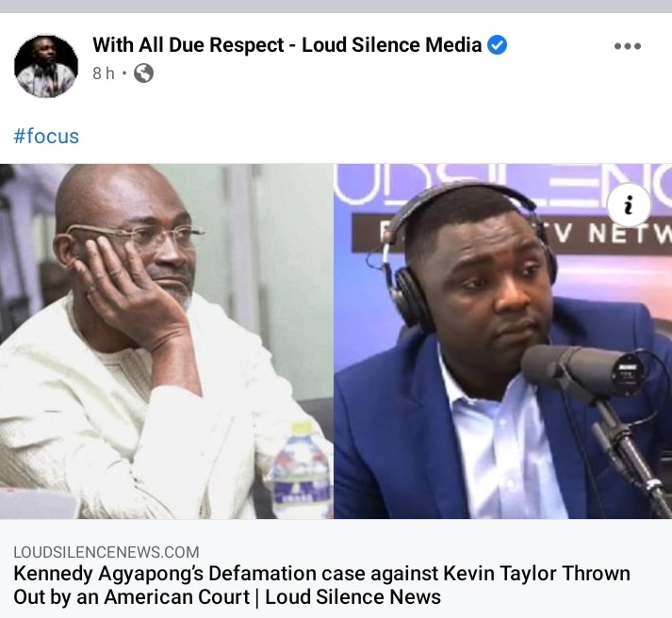Click the info icon on link preview
Screen dimensions: 672x618
(x=629, y=205)
